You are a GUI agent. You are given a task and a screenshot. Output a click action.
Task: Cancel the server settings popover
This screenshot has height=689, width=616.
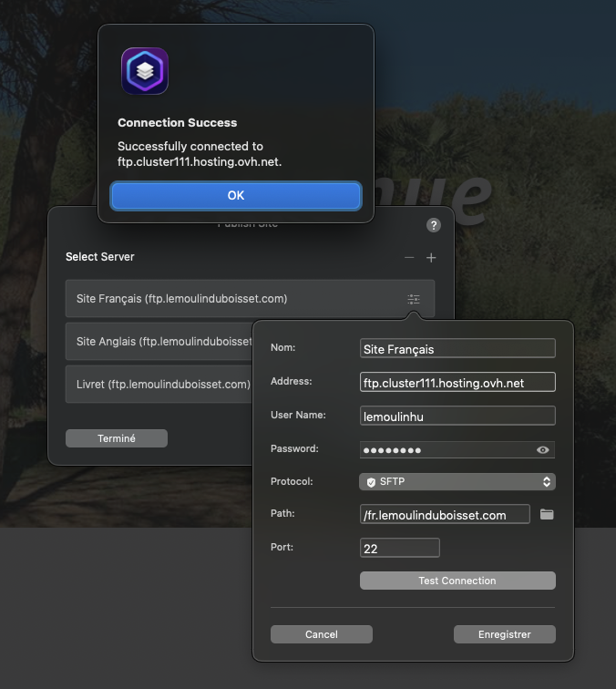(x=322, y=634)
